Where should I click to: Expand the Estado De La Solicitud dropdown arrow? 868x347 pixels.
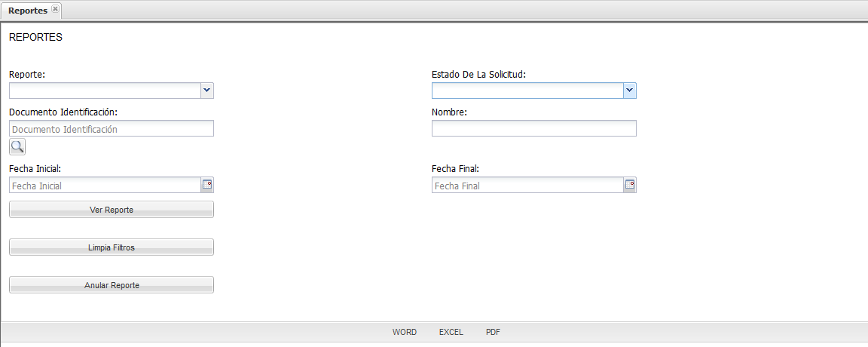click(630, 91)
